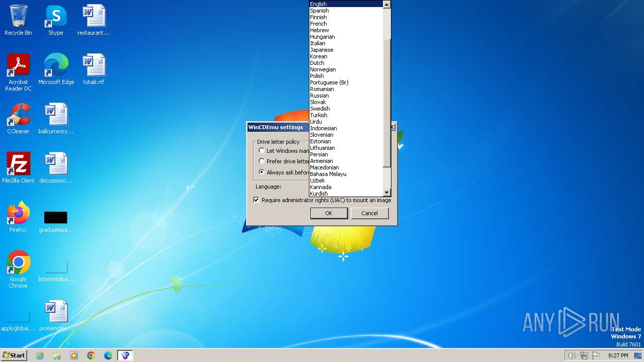
Task: Open the Acrobat Reader DC shortcut
Action: click(18, 72)
